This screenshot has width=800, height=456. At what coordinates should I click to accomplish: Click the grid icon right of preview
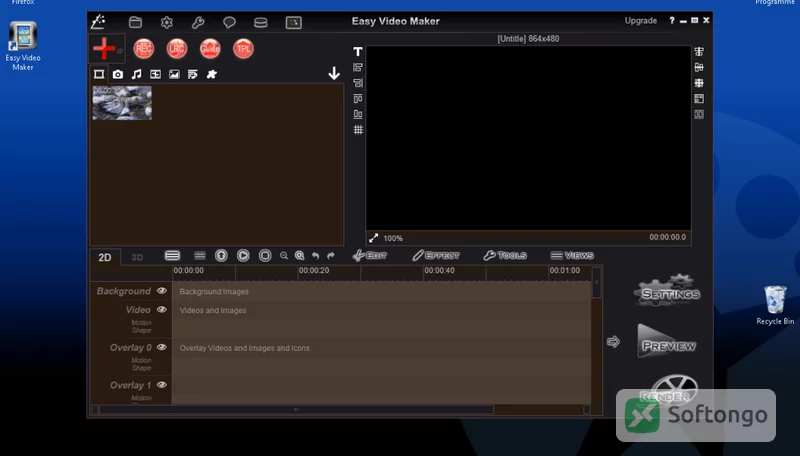point(699,83)
